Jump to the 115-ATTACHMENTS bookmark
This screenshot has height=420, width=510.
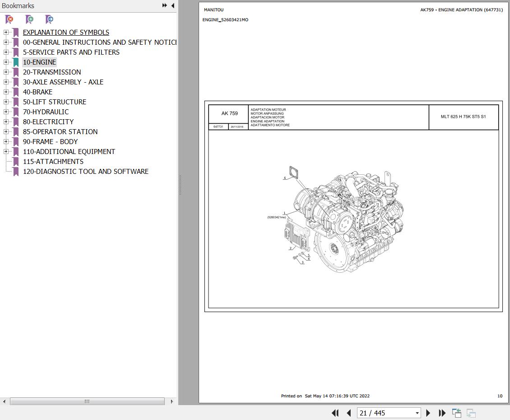click(x=53, y=162)
